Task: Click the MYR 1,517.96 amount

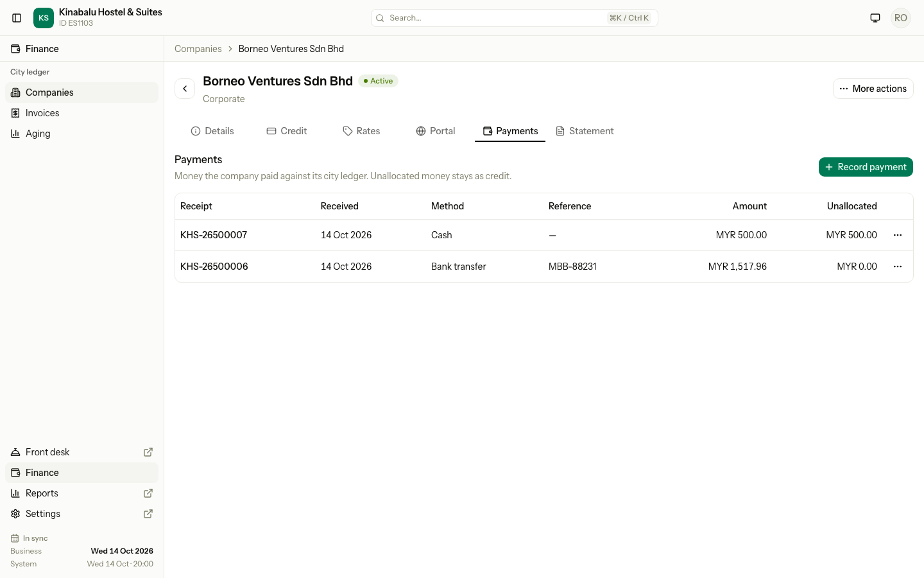Action: (737, 267)
